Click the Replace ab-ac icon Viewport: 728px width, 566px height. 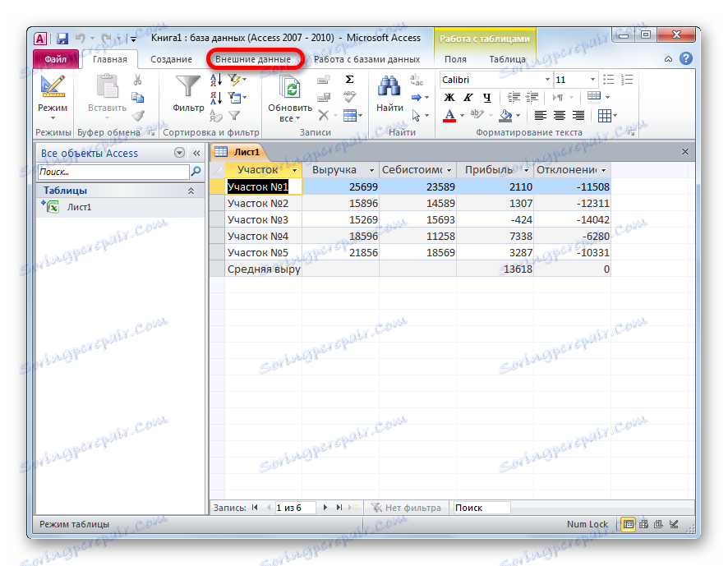[x=417, y=80]
